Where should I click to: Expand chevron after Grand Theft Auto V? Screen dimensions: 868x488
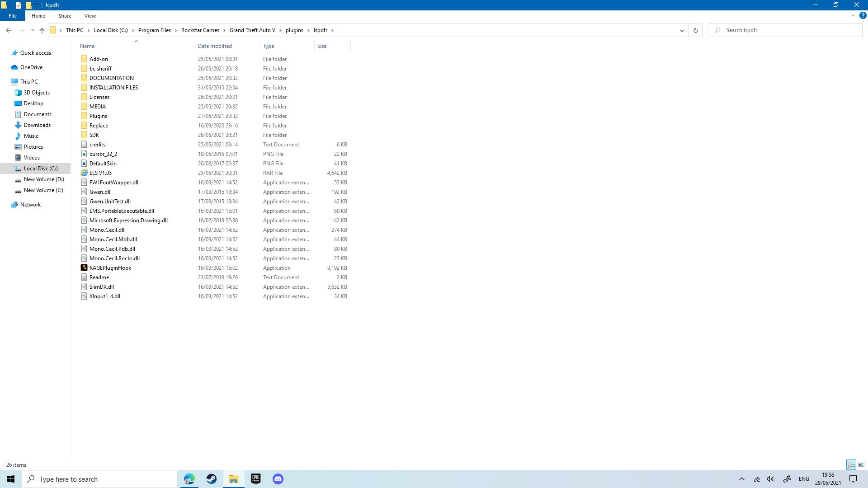[x=280, y=30]
